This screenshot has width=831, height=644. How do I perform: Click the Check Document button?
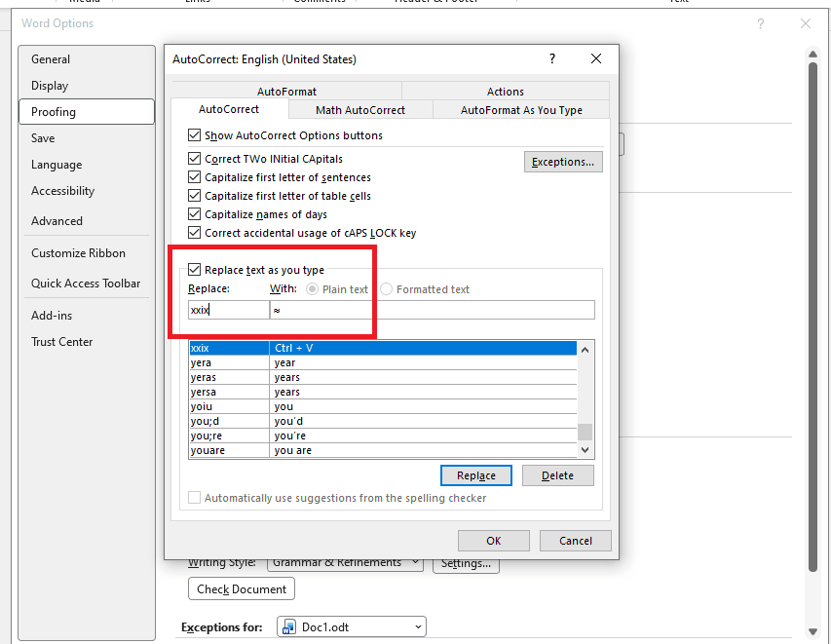pos(242,588)
